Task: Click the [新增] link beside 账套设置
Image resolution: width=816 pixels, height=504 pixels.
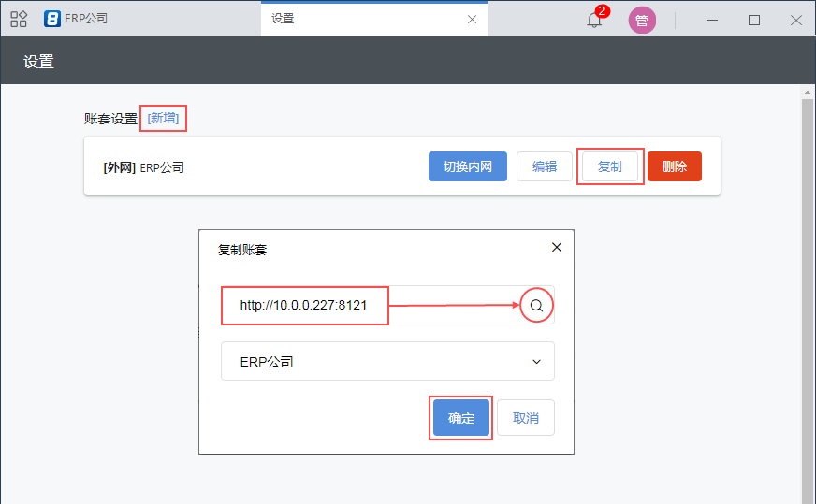Action: point(163,118)
